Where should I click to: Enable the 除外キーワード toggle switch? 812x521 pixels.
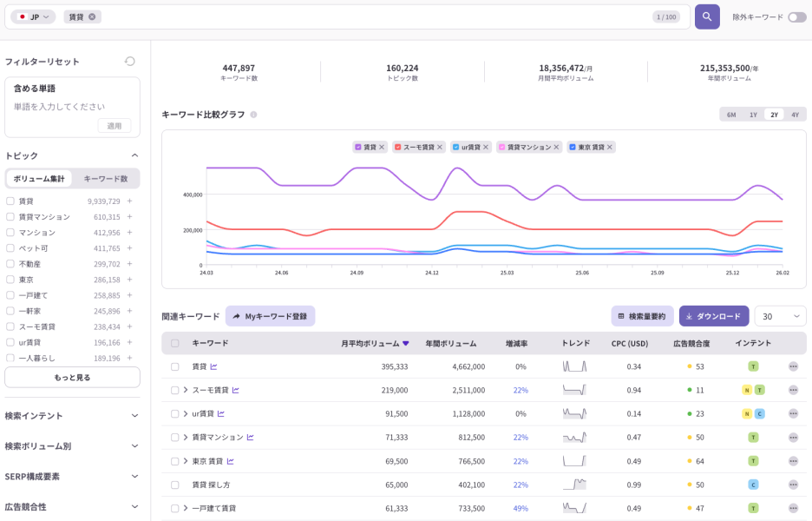(x=796, y=16)
